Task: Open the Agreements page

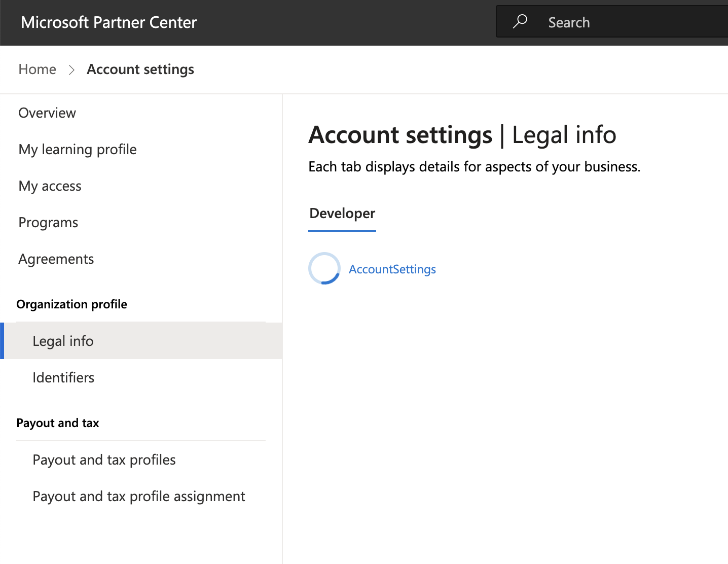Action: (56, 259)
